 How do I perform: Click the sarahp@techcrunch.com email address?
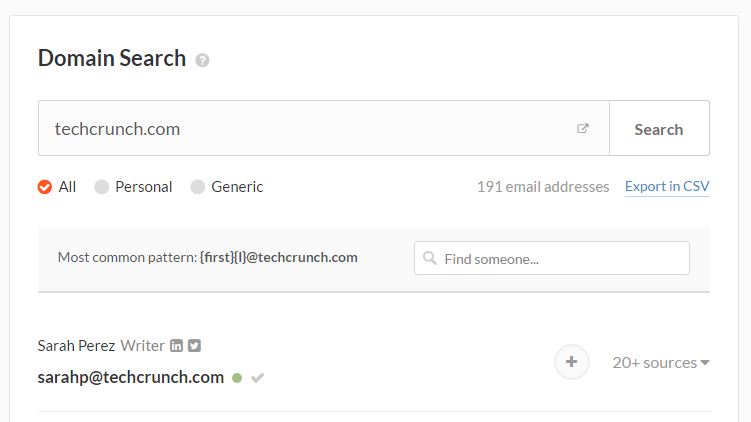(131, 377)
